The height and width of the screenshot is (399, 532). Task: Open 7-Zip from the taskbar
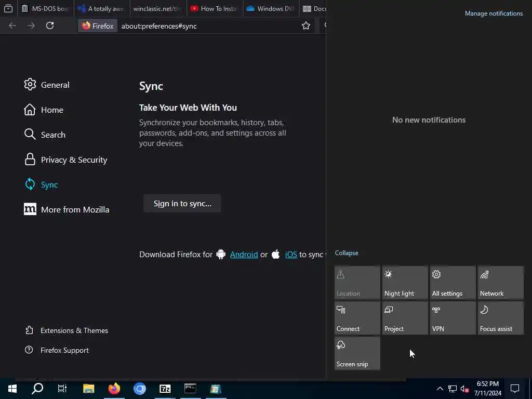pos(165,389)
